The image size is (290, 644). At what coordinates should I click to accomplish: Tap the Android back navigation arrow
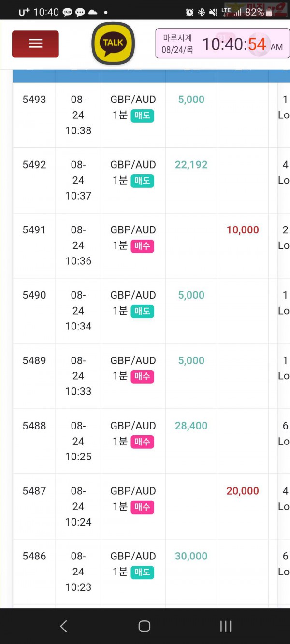[63, 626]
